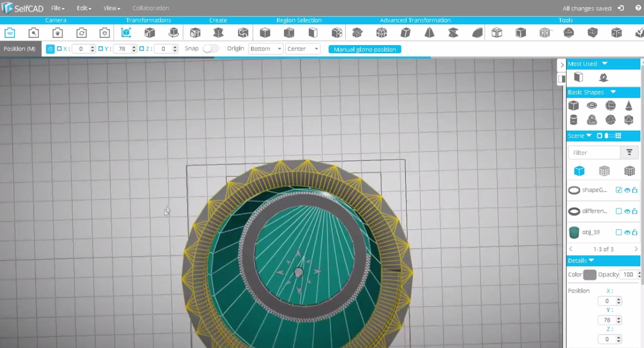Go to the previous page of scene objects
This screenshot has width=644, height=348.
point(571,249)
